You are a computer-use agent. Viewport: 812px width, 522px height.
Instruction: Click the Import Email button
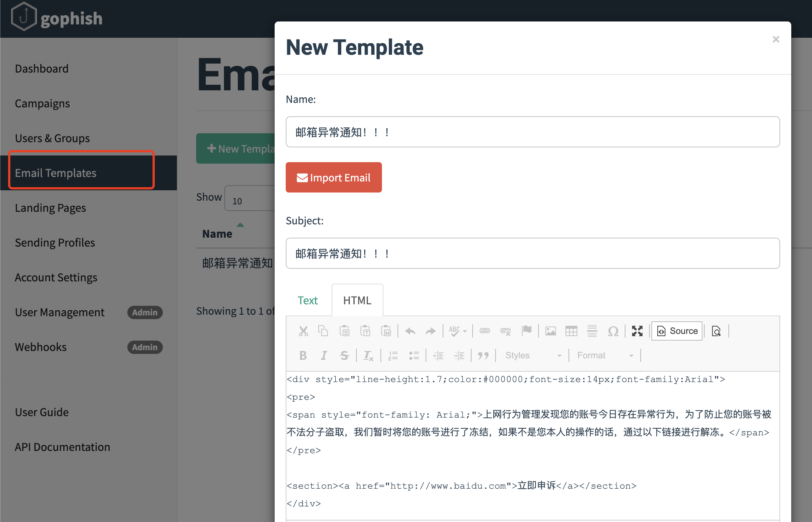[333, 178]
